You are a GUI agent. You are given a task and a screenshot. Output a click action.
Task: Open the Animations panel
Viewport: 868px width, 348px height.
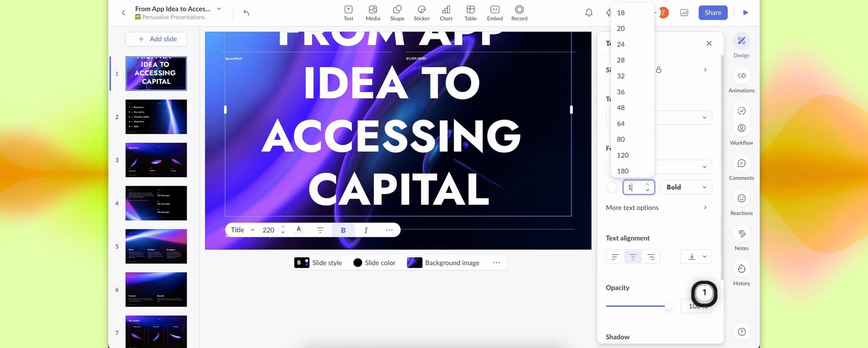(x=741, y=81)
